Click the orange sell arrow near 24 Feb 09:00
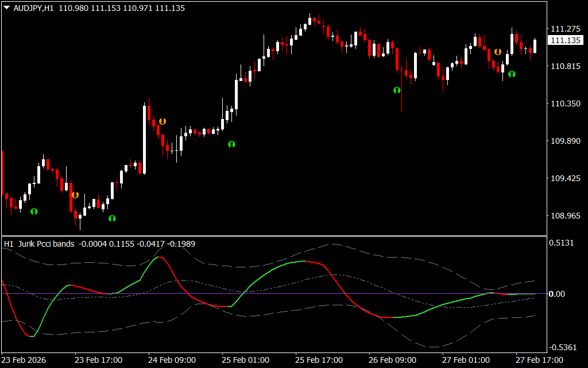588x368 pixels. pyautogui.click(x=163, y=121)
